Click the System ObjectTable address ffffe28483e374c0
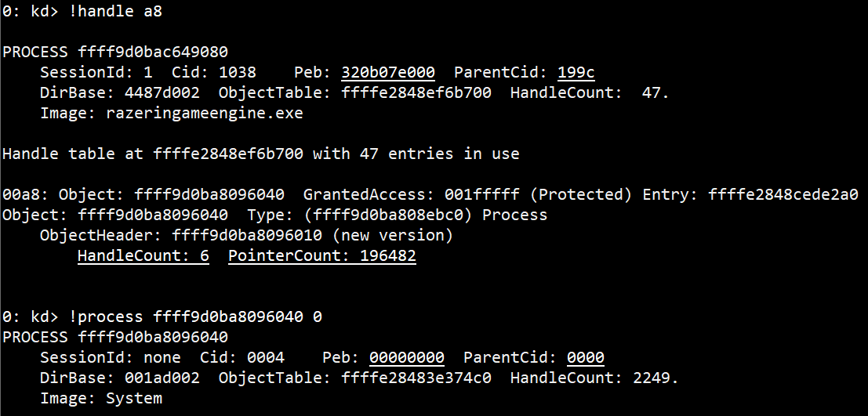The width and height of the screenshot is (868, 416). point(416,378)
